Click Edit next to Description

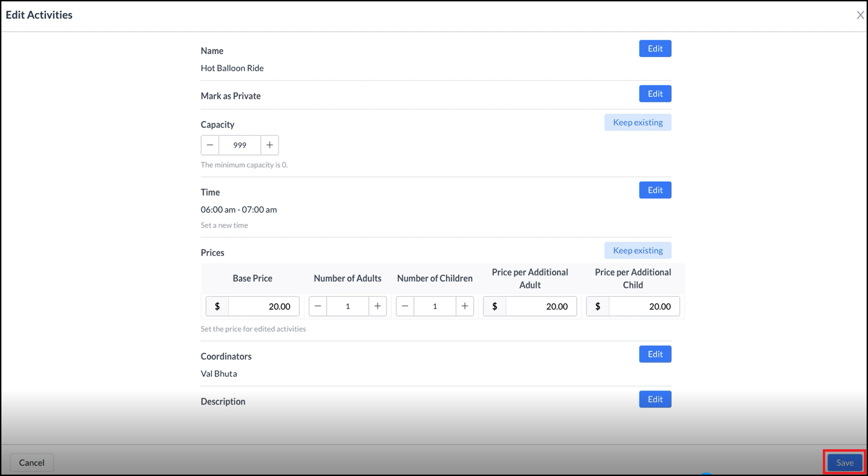(655, 399)
